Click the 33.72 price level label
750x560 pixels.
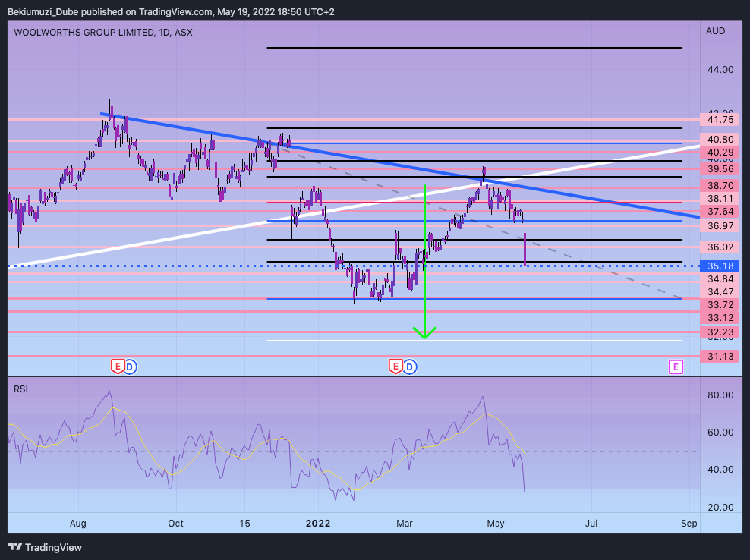[720, 304]
